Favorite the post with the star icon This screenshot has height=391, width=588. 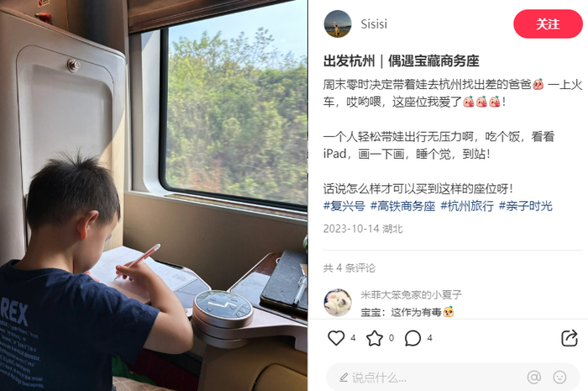(x=375, y=338)
